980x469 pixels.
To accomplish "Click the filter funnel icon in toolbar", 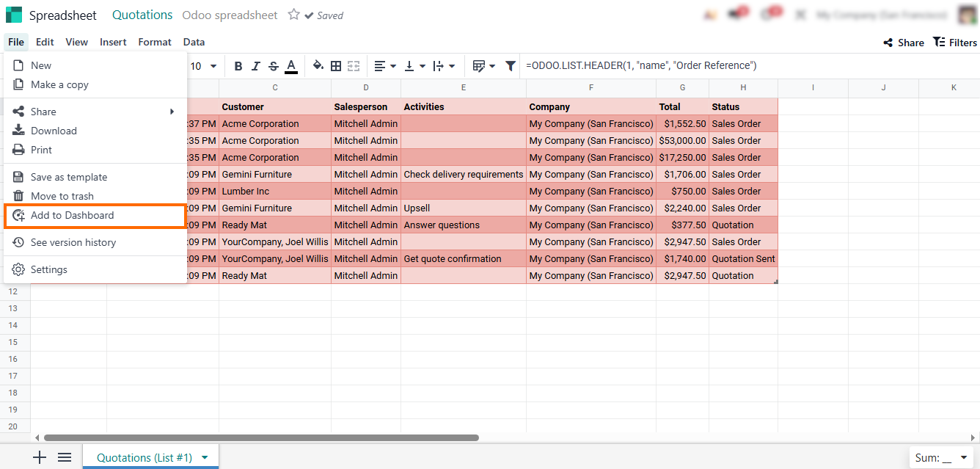I will pos(511,66).
